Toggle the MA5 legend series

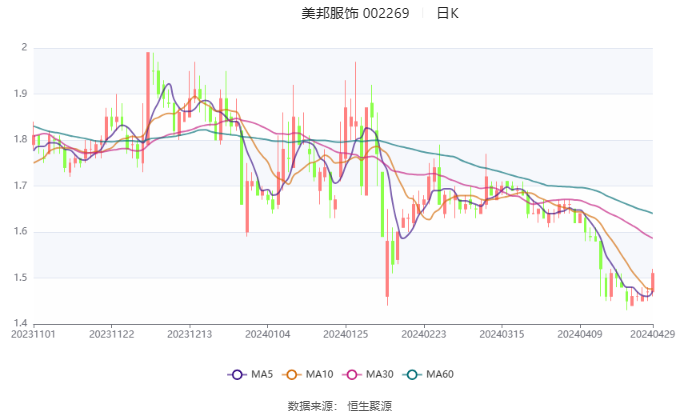click(250, 374)
